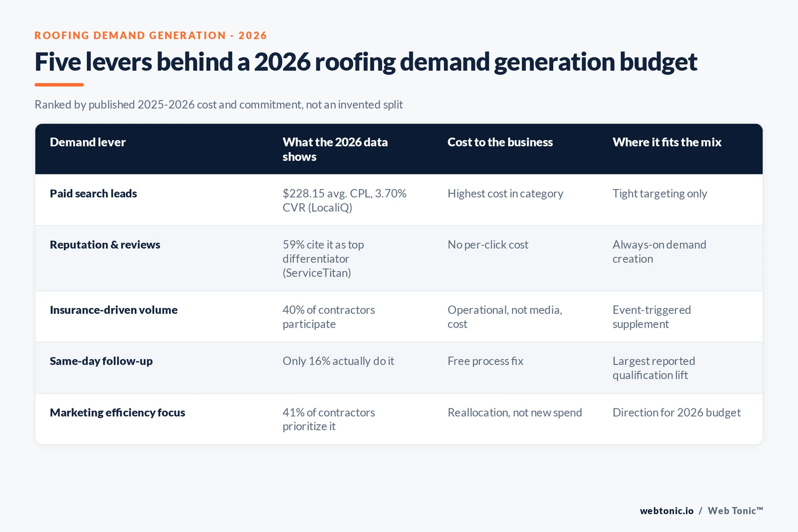798x532 pixels.
Task: Click the 'Only 16% actually do it' cell
Action: (x=338, y=361)
